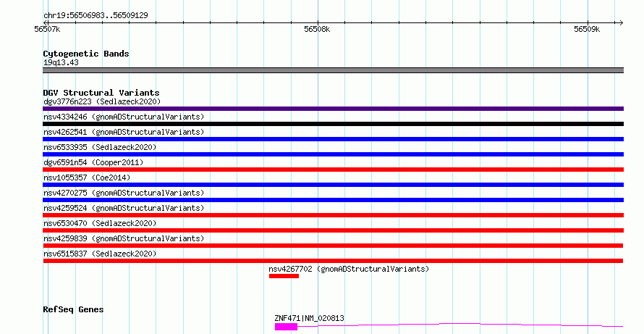Select the red nsv4259524 variant bar

click(333, 215)
